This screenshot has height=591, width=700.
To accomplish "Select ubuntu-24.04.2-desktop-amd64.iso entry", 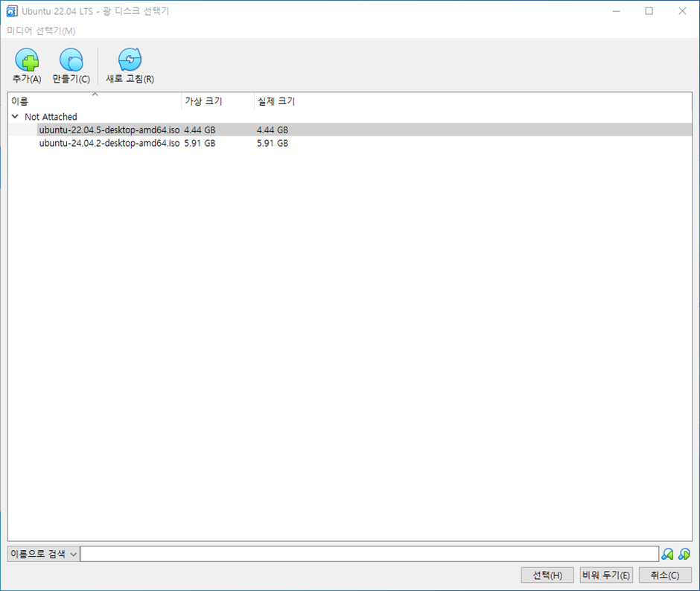I will 109,144.
